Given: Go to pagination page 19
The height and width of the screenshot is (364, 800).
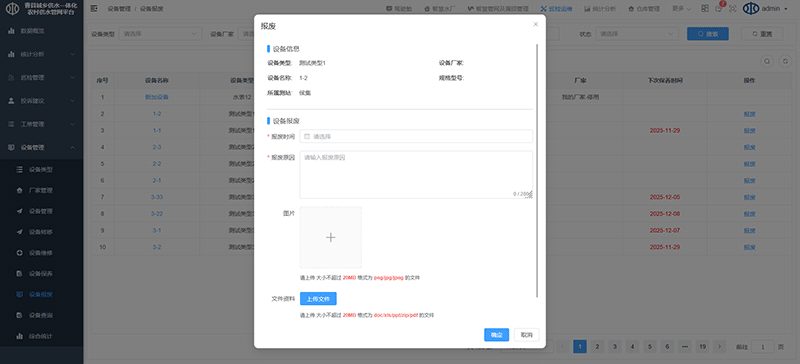Looking at the screenshot, I should pyautogui.click(x=702, y=347).
